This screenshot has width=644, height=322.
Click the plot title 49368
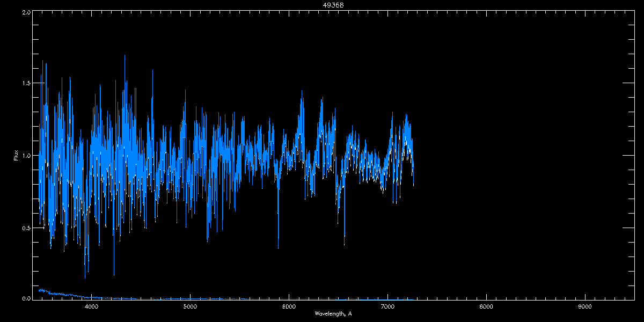pyautogui.click(x=333, y=5)
